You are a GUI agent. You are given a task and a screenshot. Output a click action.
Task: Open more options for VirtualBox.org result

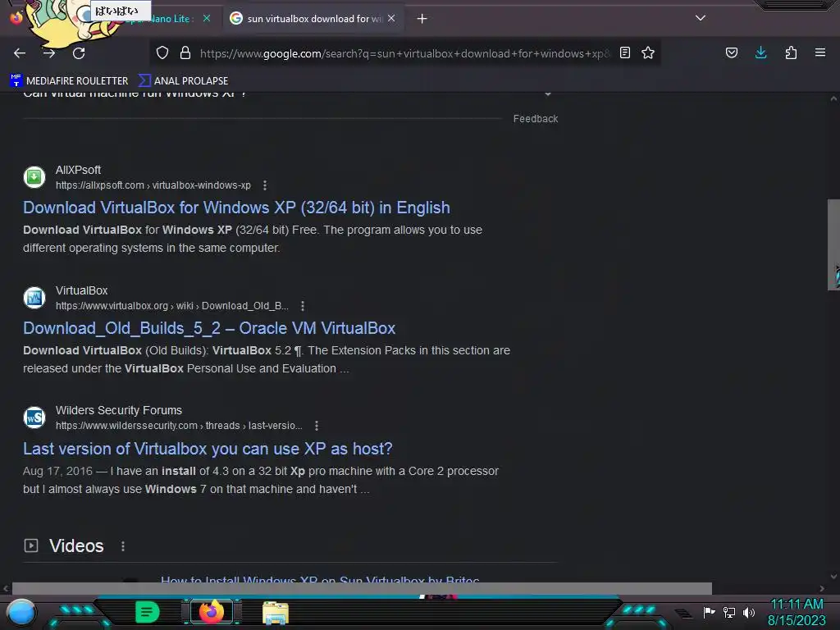tap(303, 306)
